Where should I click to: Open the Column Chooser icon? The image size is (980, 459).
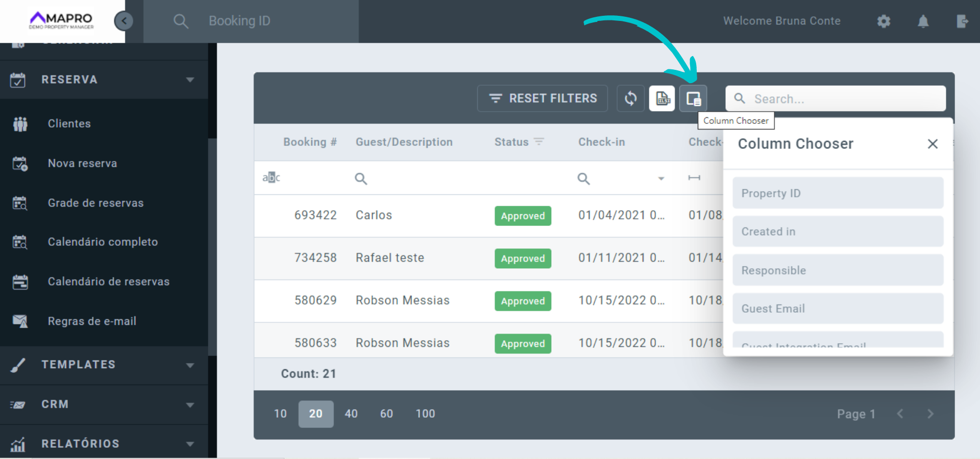tap(693, 98)
